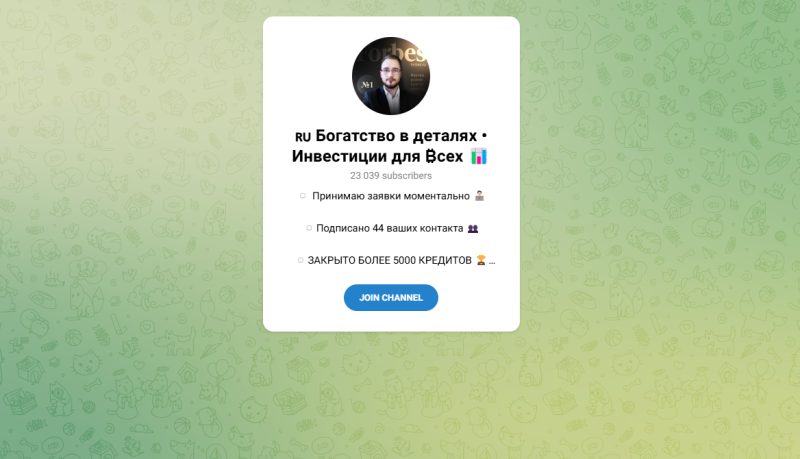Click the 'Инвестиции для Всех' title line
Screen dimensions: 800x459
coord(378,156)
